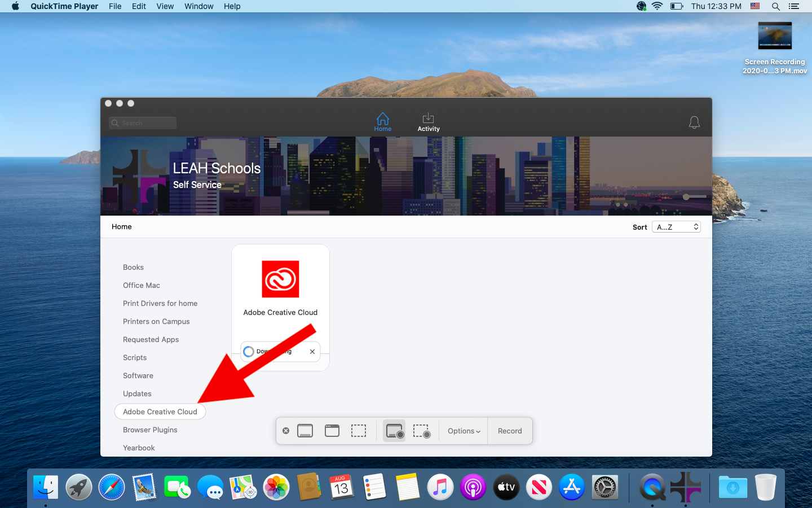Image resolution: width=812 pixels, height=508 pixels.
Task: Open the View menu
Action: 165,6
